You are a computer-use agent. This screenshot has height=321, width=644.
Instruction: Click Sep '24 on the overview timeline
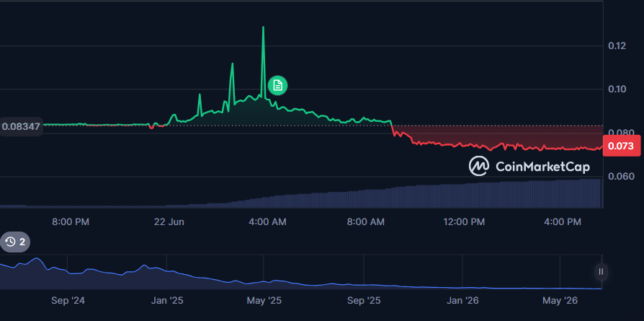pos(68,301)
